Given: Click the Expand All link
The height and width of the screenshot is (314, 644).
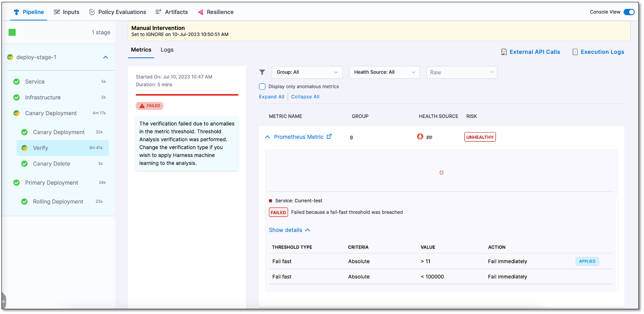Looking at the screenshot, I should pos(272,97).
